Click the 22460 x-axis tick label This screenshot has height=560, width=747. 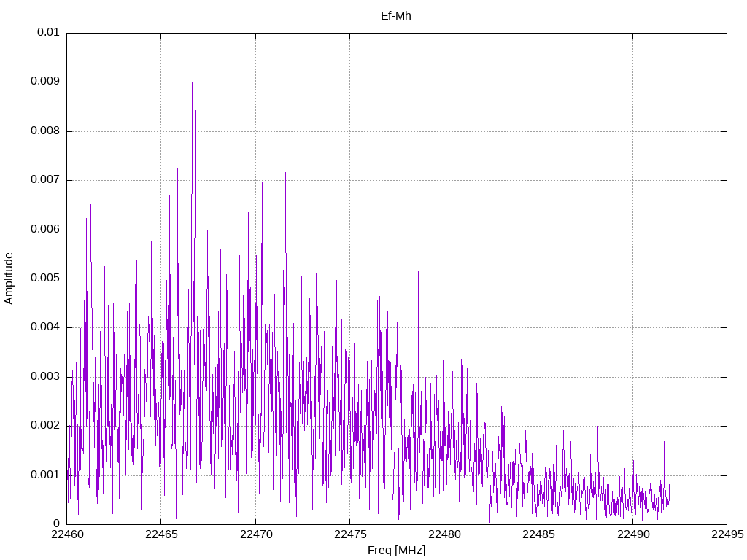(66, 534)
